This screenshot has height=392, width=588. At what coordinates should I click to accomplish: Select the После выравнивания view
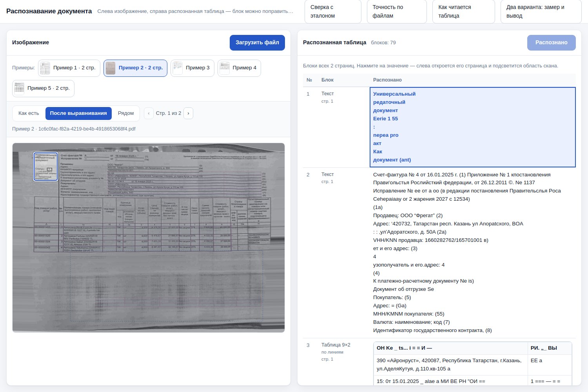pyautogui.click(x=78, y=113)
